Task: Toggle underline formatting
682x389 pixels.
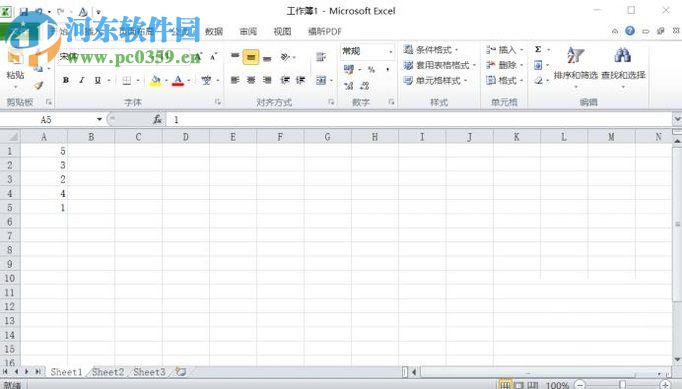Action: pos(97,80)
